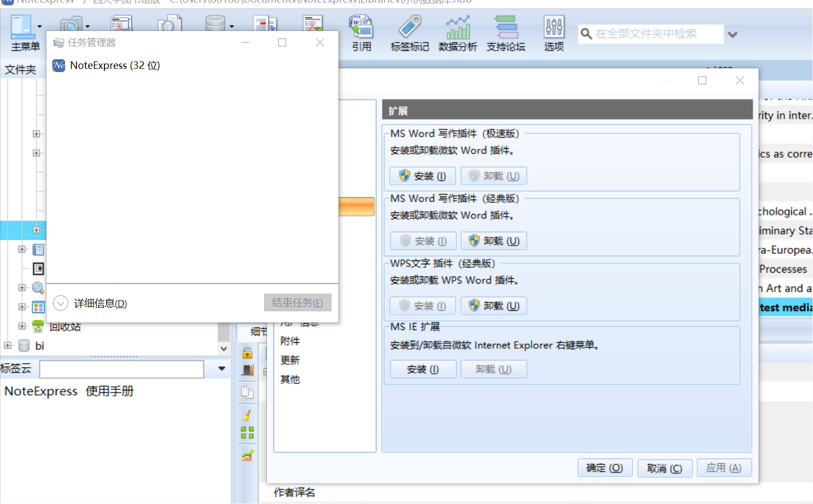Click the open padlock icon in side strip
This screenshot has width=813, height=504.
click(247, 353)
